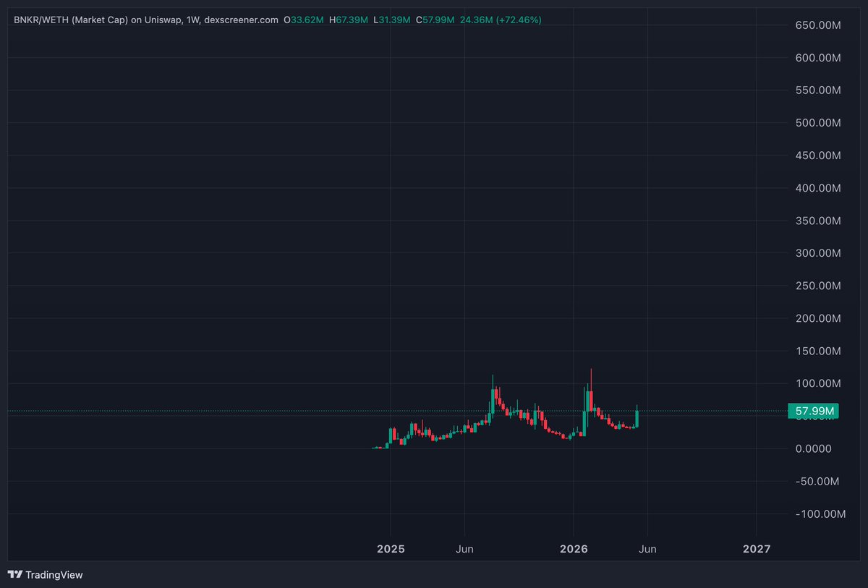The image size is (868, 588).
Task: Click the TradingView logo icon
Action: point(14,574)
